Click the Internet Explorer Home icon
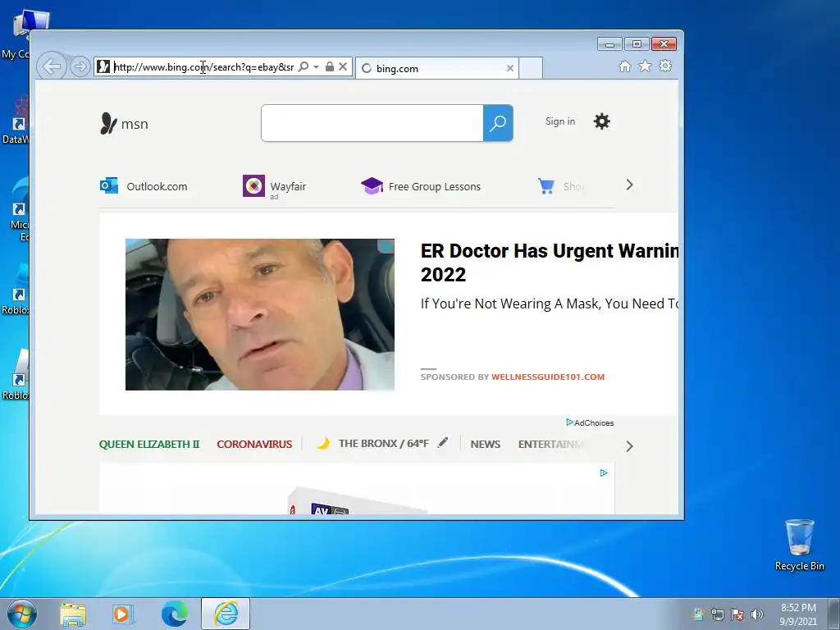 tap(624, 66)
